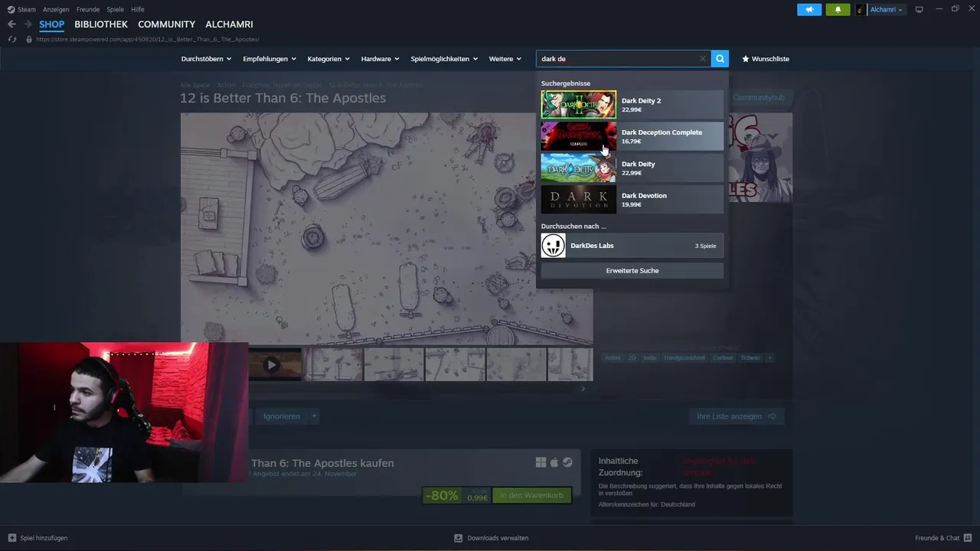Click the Steam logo menu
Screen dimensions: 980x551
pos(11,9)
